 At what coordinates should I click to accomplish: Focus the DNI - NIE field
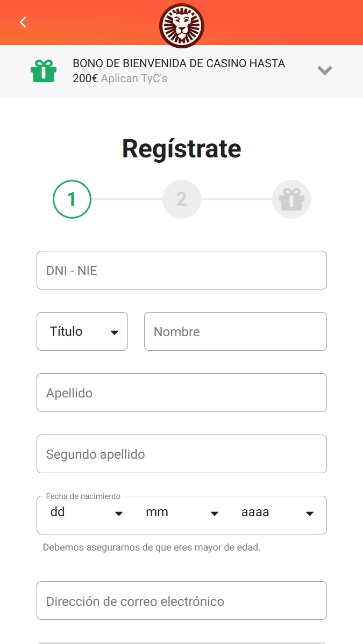(182, 270)
